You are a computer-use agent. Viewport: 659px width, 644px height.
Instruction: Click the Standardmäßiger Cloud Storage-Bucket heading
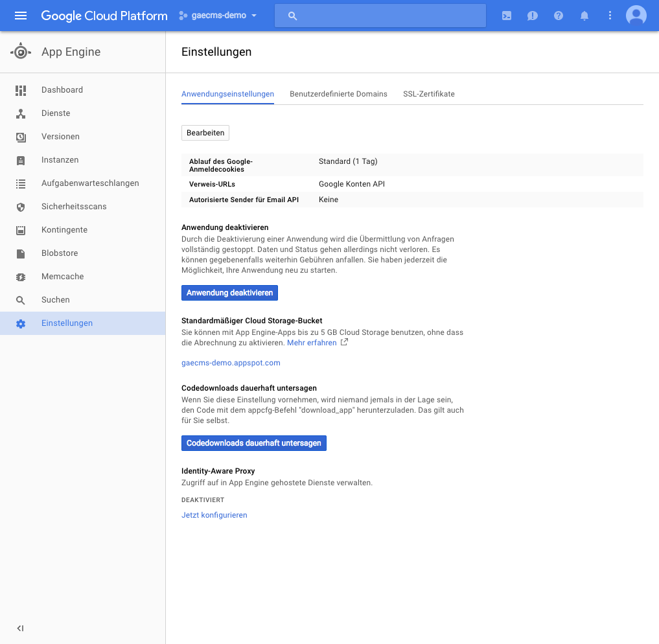pyautogui.click(x=252, y=321)
